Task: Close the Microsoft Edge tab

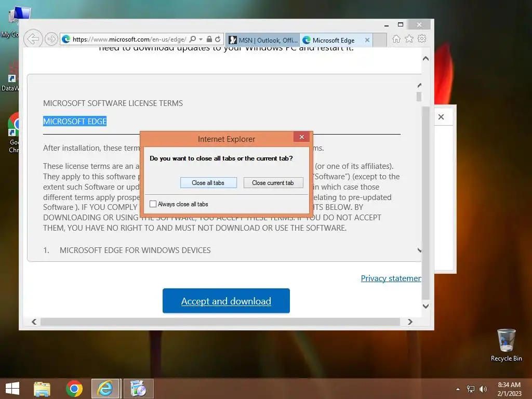Action: pos(367,40)
